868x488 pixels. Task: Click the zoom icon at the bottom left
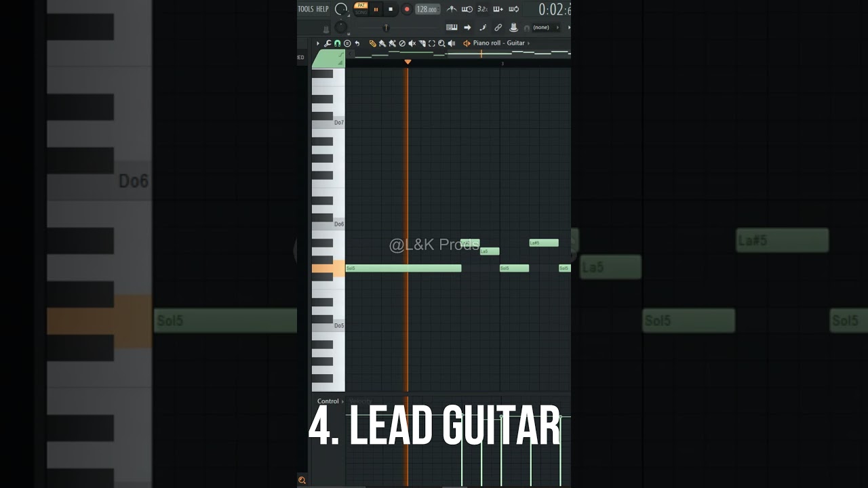pos(302,481)
